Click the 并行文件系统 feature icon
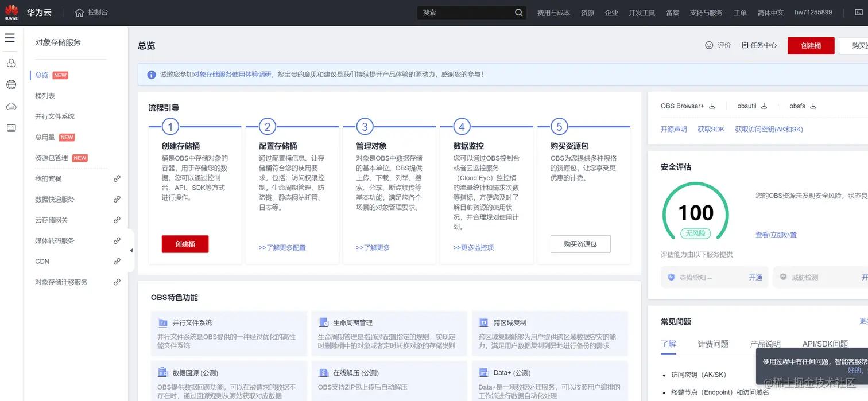Screen dimensions: 868x401 [x=163, y=323]
